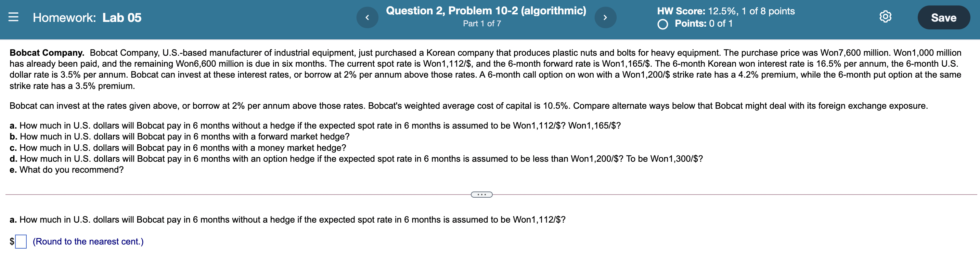Click part e 'What do you recommend?' text
The width and height of the screenshot is (980, 264).
point(67,170)
